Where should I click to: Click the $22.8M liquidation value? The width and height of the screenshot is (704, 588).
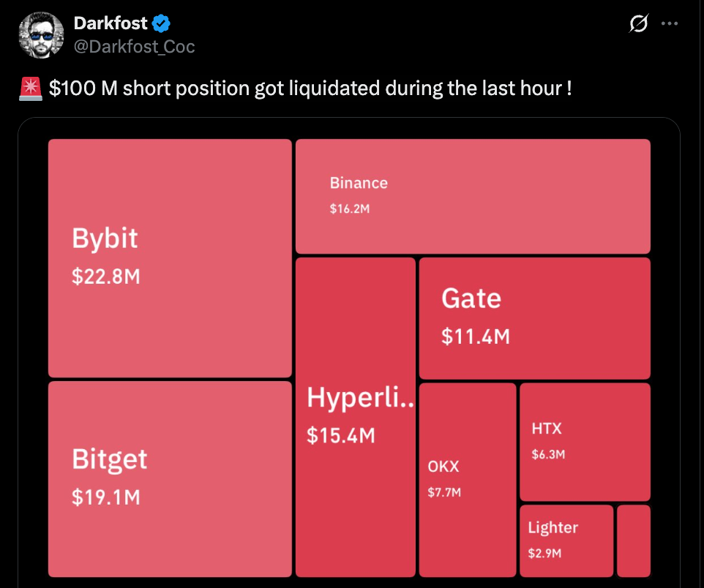click(105, 277)
